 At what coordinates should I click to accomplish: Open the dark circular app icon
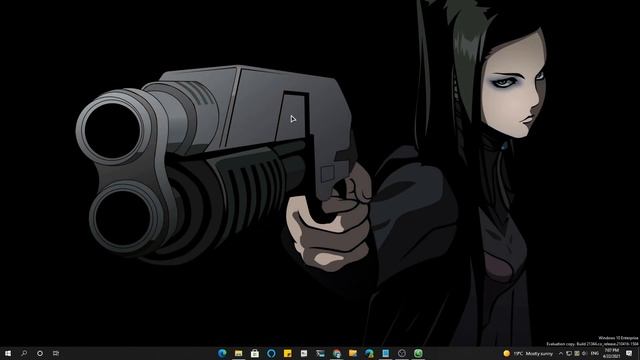coord(402,353)
